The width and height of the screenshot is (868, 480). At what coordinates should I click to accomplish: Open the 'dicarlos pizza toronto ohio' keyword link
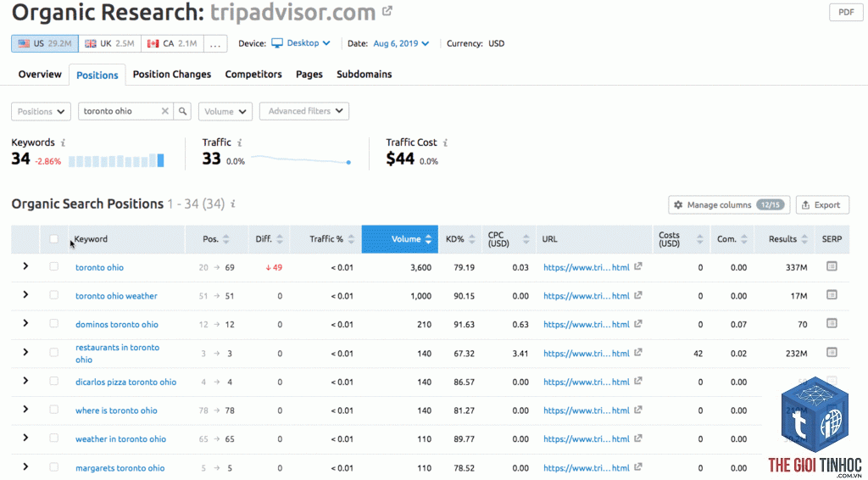click(125, 382)
